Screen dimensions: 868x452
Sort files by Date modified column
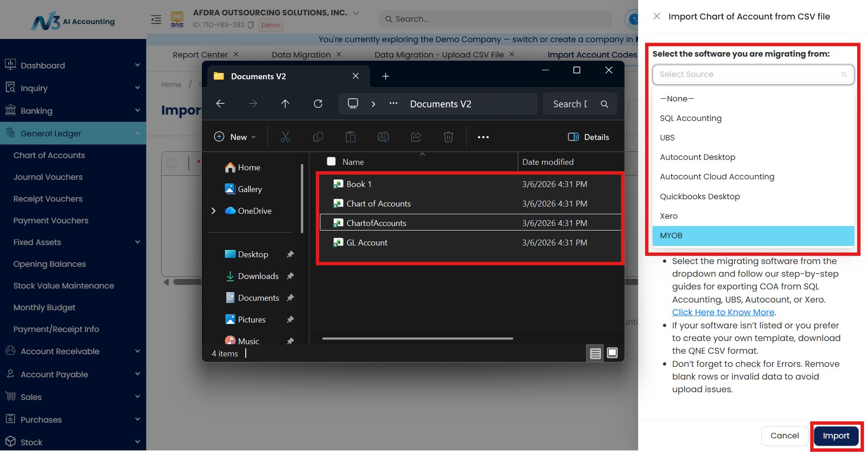pyautogui.click(x=548, y=162)
